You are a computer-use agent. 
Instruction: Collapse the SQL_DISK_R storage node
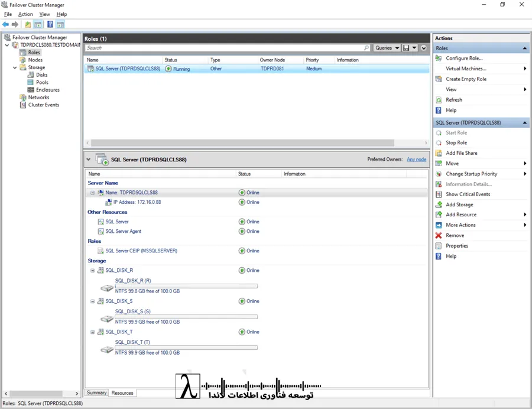92,271
